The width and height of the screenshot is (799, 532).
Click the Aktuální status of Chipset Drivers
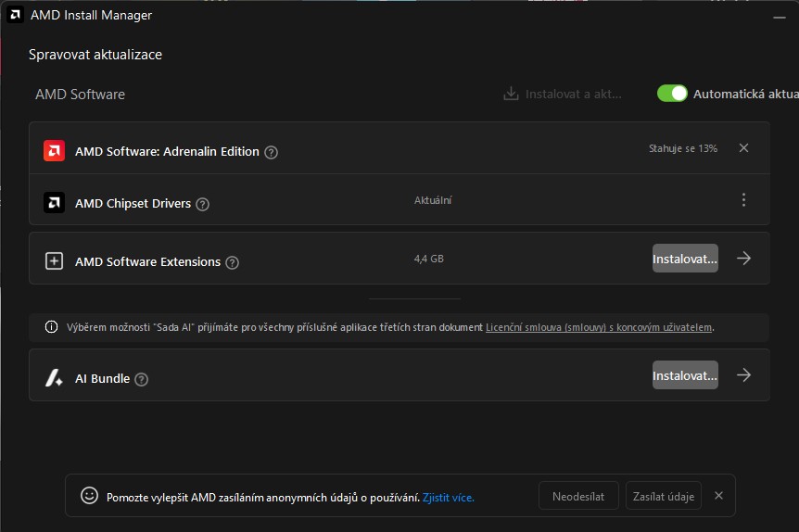tap(433, 200)
